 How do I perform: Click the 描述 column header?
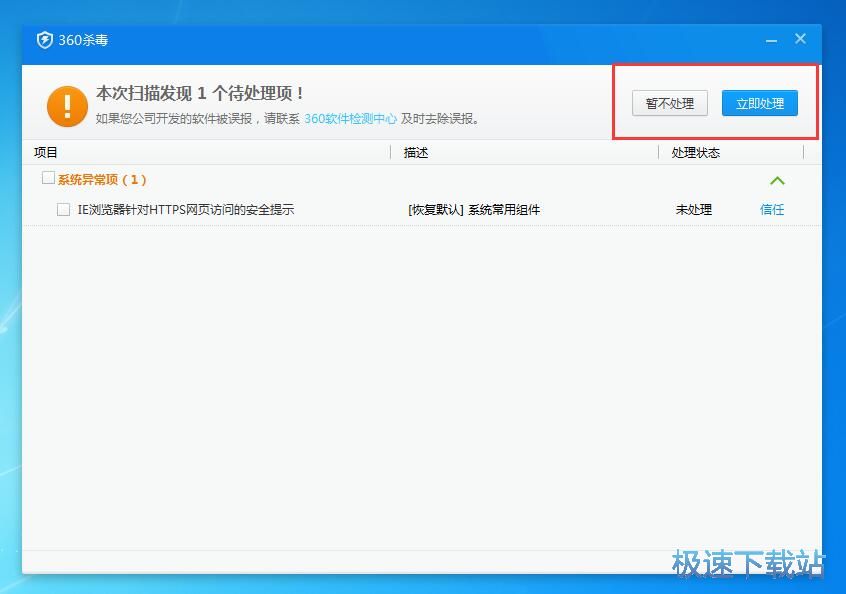(415, 153)
